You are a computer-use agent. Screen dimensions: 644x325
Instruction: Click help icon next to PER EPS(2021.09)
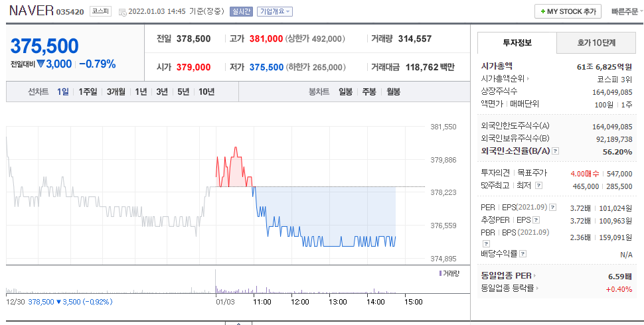click(x=553, y=207)
